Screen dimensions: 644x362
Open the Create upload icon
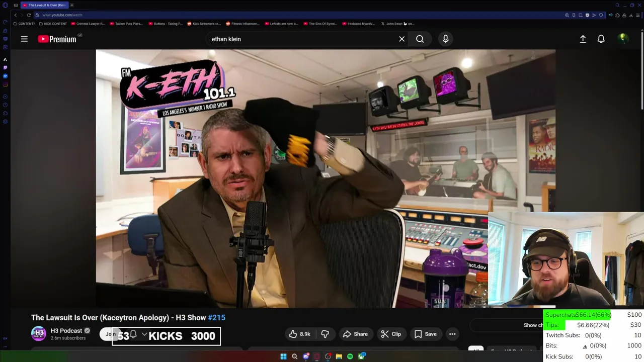(583, 39)
